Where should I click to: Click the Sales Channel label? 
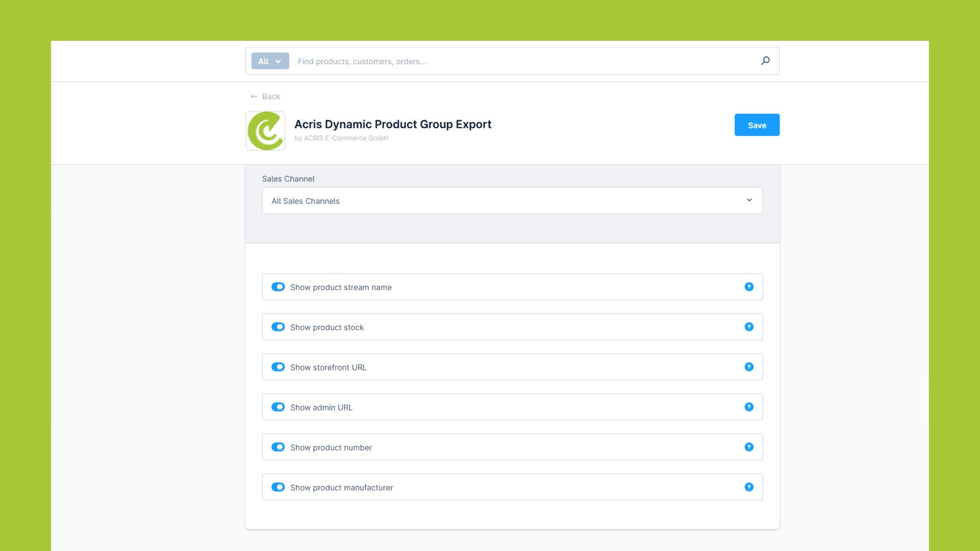288,179
